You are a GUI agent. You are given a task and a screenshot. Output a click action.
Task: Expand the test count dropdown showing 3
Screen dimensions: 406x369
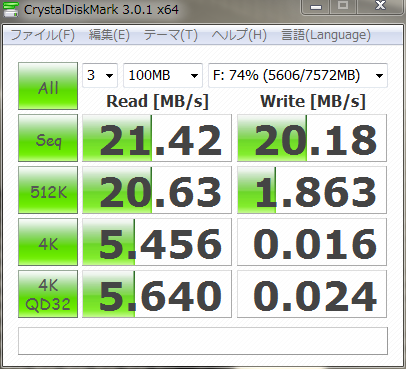coord(100,76)
